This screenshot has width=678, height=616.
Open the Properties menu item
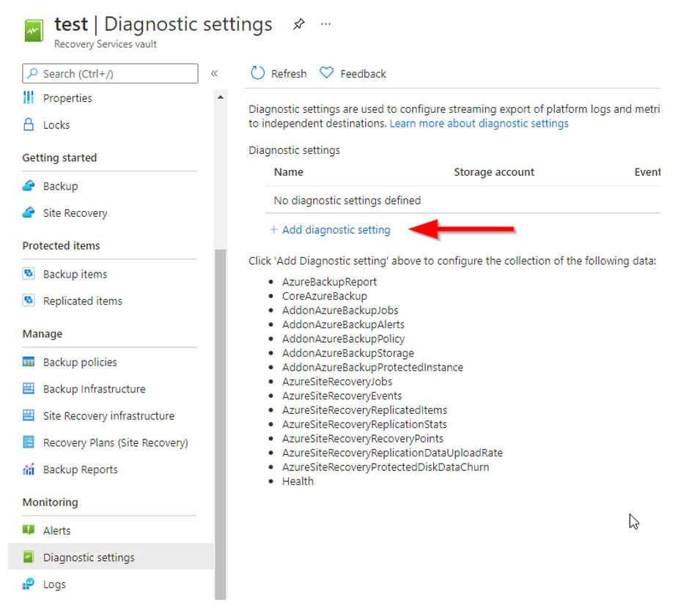[67, 98]
